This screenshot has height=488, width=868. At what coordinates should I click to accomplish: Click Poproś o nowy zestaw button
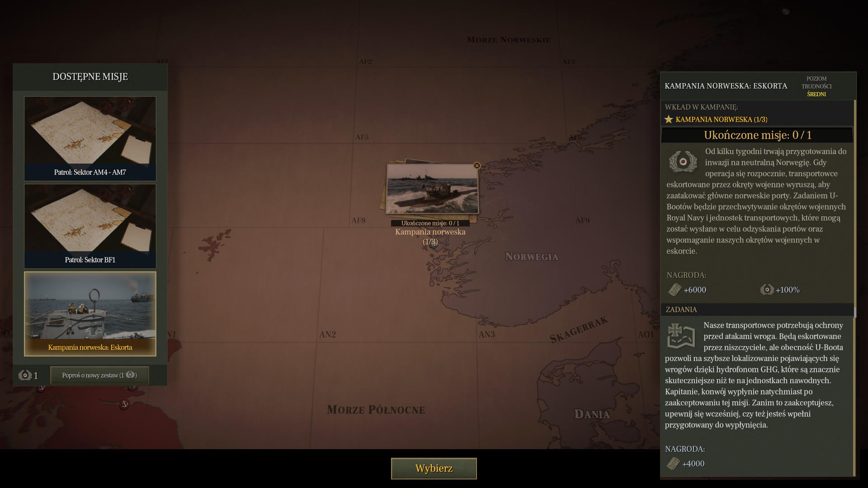click(x=99, y=375)
